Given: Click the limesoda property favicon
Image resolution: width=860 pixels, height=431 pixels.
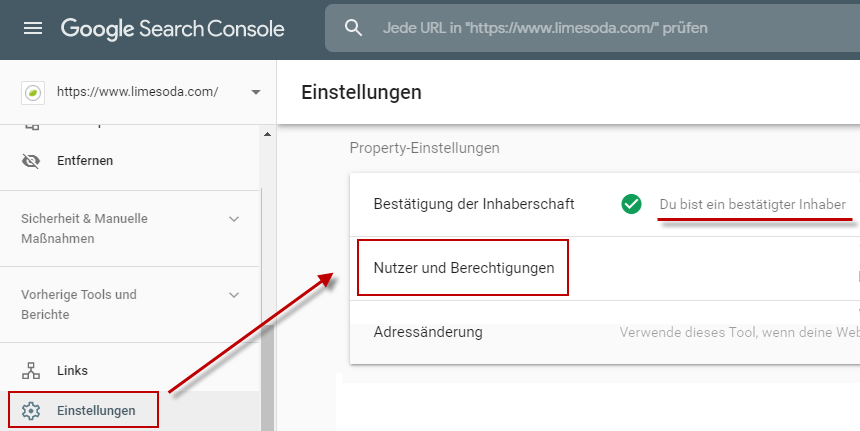Looking at the screenshot, I should [x=33, y=92].
